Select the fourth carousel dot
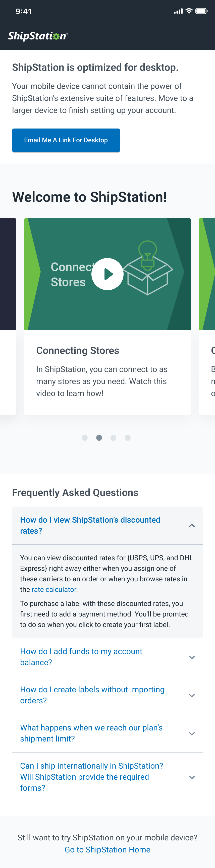This screenshot has height=868, width=215. pos(128,438)
